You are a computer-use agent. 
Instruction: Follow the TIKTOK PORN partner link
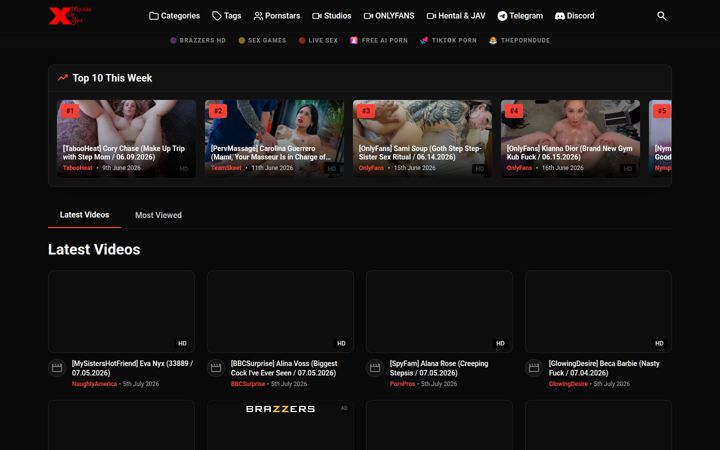point(448,40)
